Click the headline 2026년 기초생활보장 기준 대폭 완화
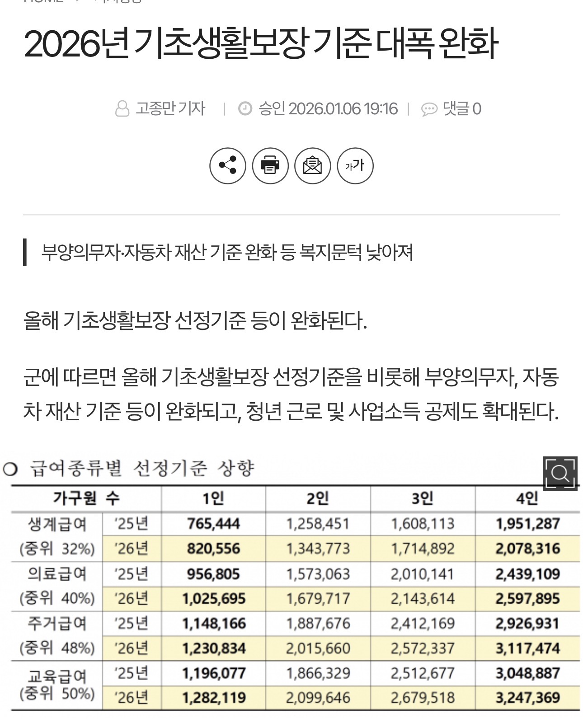This screenshot has width=583, height=728. pyautogui.click(x=260, y=44)
